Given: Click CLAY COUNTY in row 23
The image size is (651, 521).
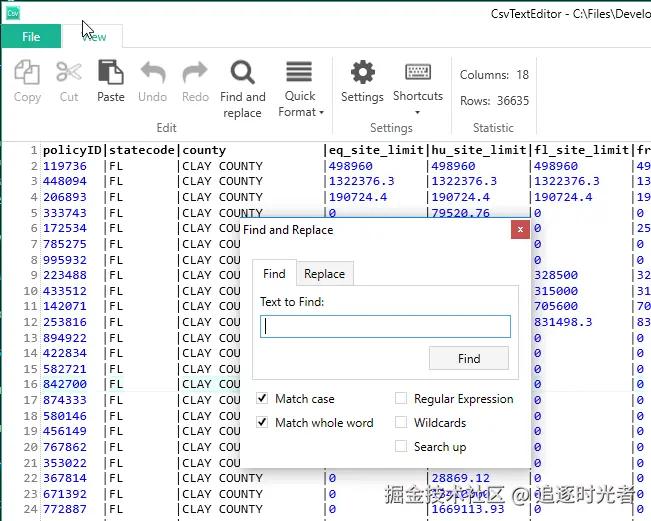Looking at the screenshot, I should point(223,494).
